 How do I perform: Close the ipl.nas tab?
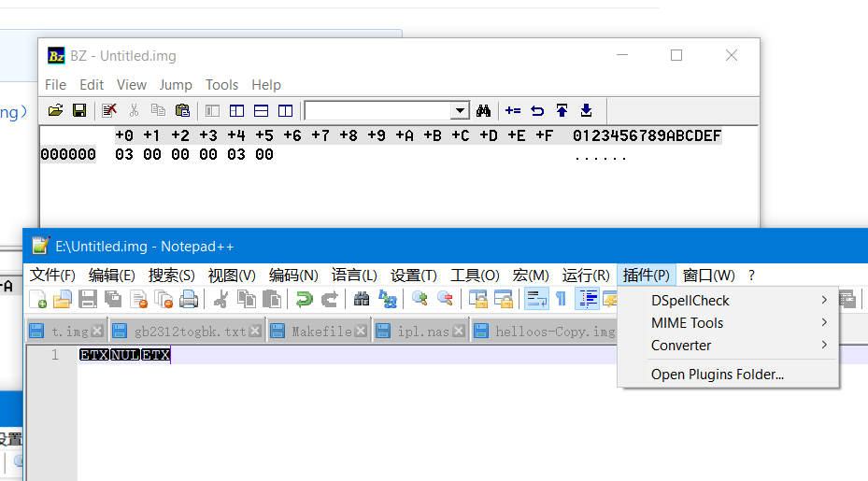click(x=459, y=331)
